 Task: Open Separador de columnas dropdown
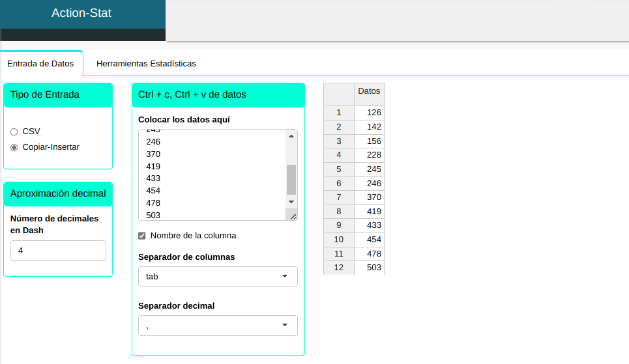pyautogui.click(x=218, y=277)
